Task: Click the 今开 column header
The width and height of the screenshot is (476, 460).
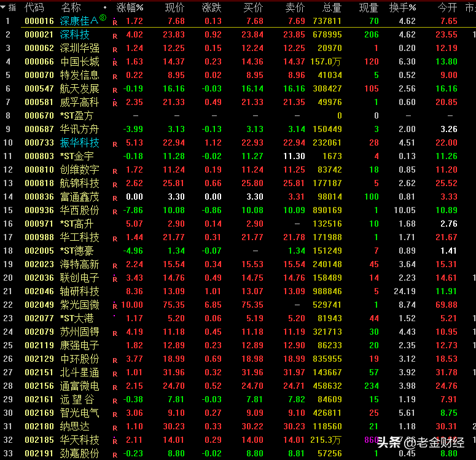Action: click(448, 7)
